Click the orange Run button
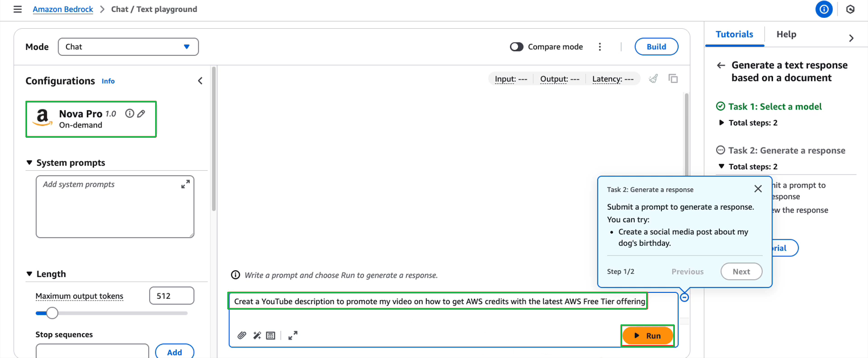This screenshot has width=868, height=358. tap(648, 336)
